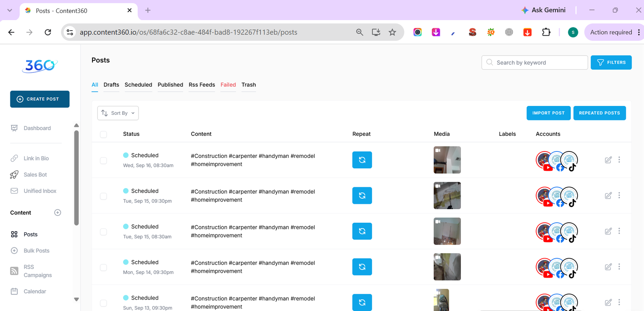Reload the current browser page
The image size is (644, 311).
coord(48,32)
